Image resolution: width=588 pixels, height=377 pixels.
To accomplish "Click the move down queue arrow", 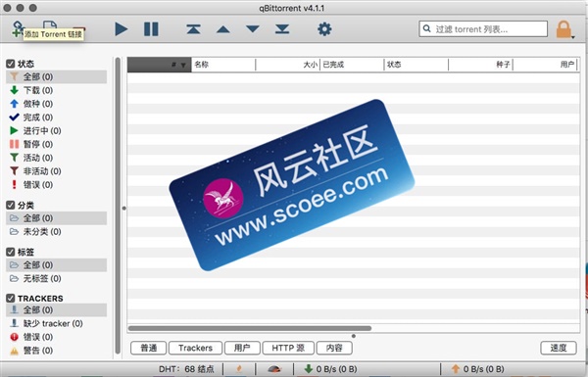I will pyautogui.click(x=253, y=29).
